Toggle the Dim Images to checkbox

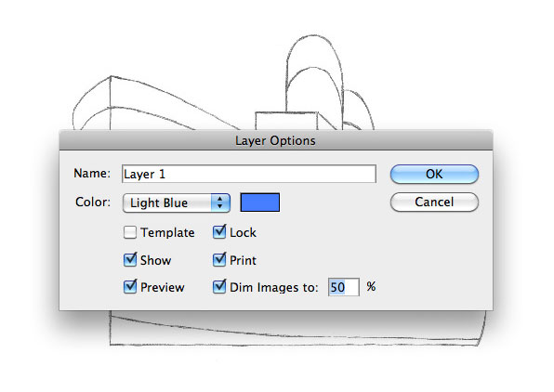219,287
